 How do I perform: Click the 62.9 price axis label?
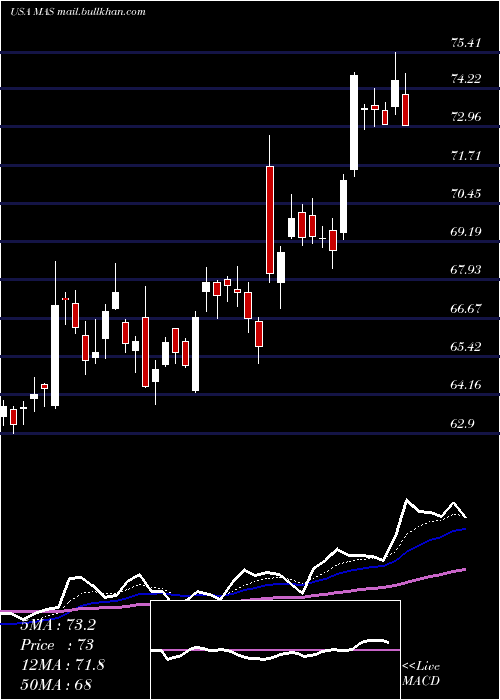coord(462,423)
